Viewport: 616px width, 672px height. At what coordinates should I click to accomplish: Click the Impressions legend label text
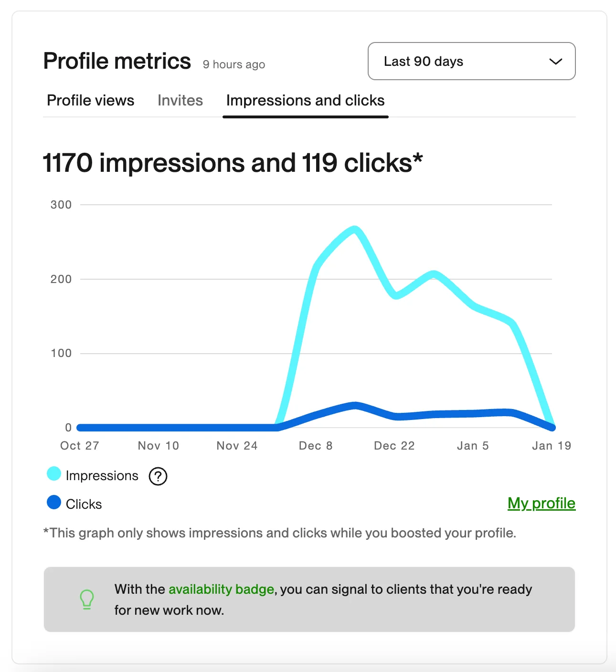tap(102, 476)
